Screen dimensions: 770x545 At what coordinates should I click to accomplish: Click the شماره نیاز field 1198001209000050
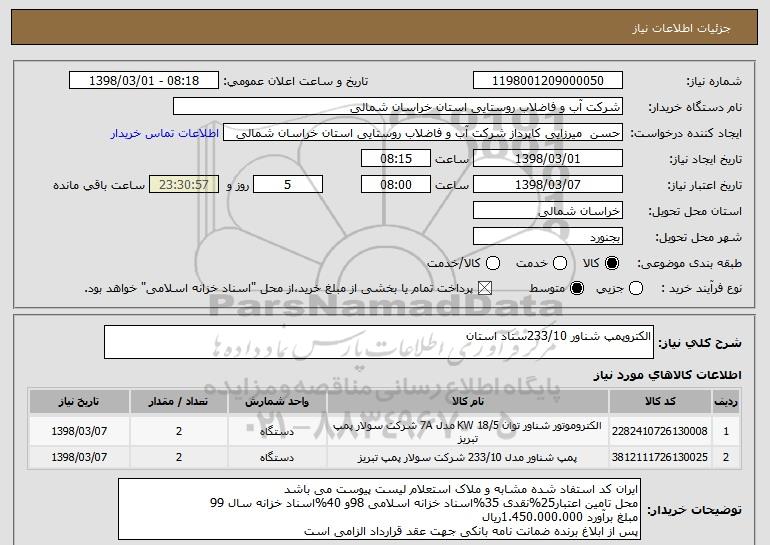[548, 81]
